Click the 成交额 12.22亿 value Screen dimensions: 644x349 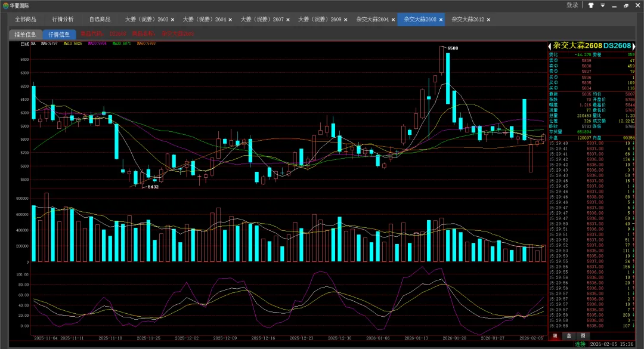click(x=627, y=121)
